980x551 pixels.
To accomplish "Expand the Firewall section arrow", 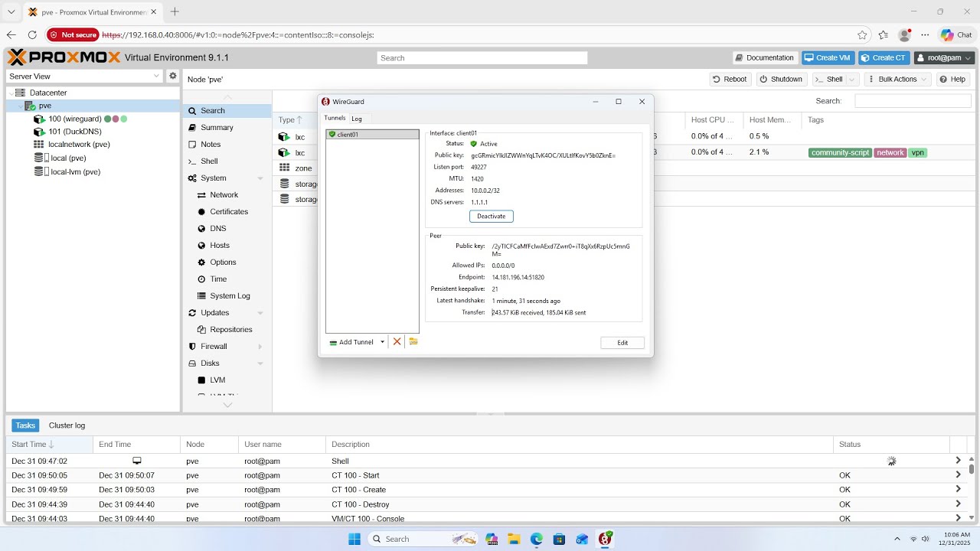I will coord(260,347).
